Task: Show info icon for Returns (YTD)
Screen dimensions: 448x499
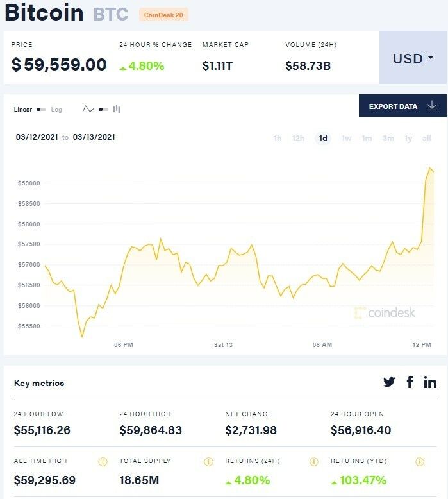Action: coord(420,461)
